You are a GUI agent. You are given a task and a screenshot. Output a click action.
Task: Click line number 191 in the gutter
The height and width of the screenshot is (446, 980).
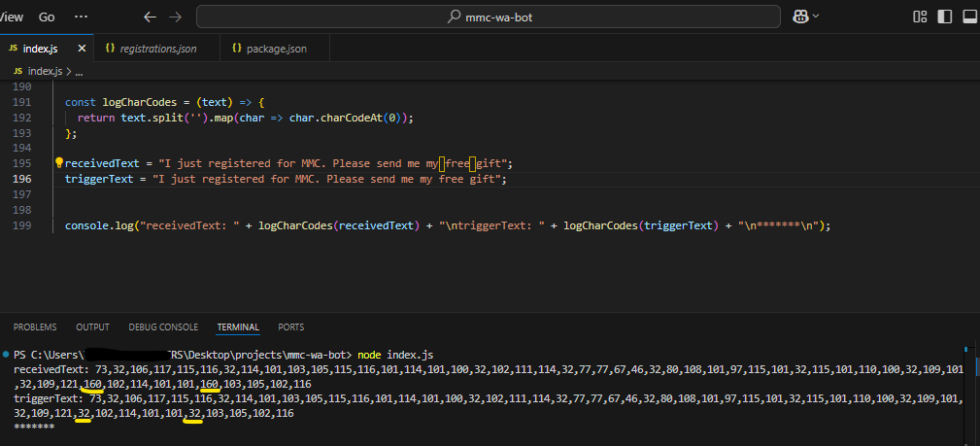tap(21, 102)
